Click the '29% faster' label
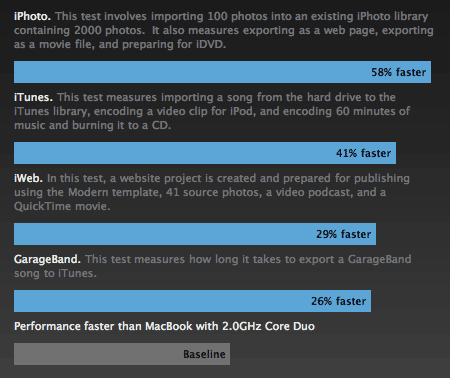Viewport: 450px width, 378px height. click(x=343, y=234)
